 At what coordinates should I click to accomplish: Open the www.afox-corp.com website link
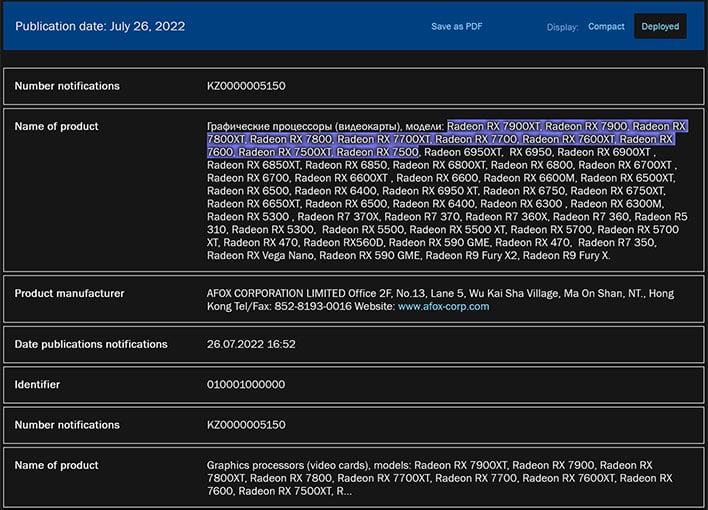coord(443,306)
